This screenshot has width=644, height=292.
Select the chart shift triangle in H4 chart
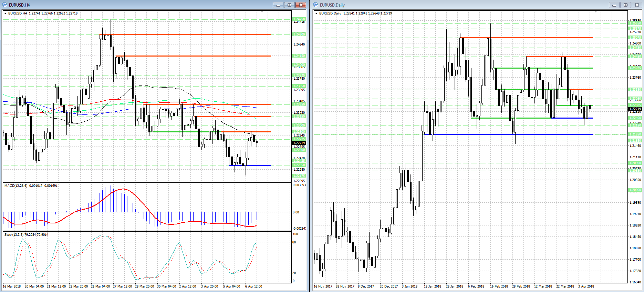tap(262, 12)
